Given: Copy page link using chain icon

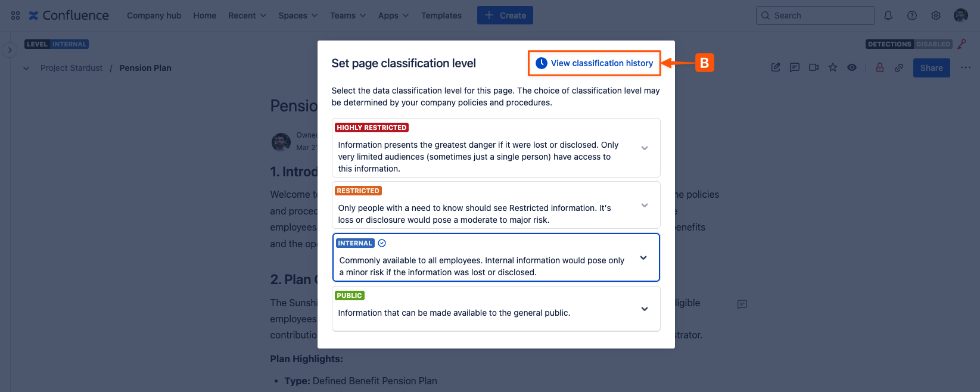Looking at the screenshot, I should coord(899,68).
